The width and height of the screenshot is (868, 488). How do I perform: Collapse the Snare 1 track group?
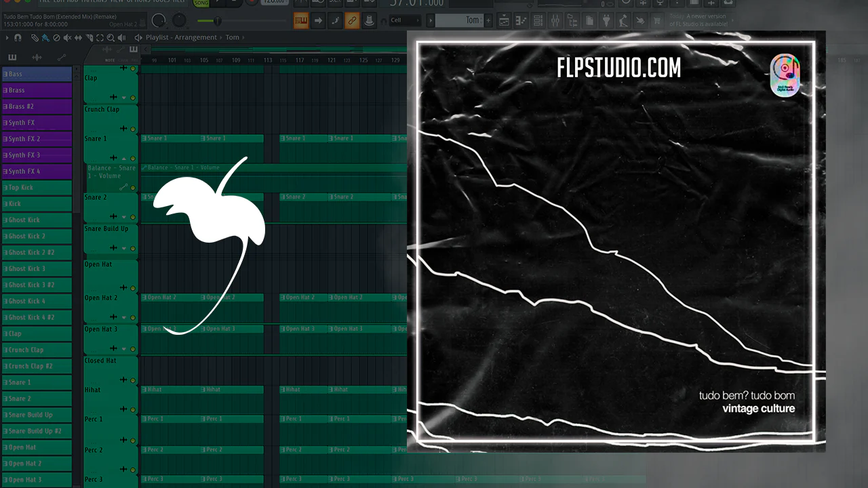pyautogui.click(x=123, y=158)
